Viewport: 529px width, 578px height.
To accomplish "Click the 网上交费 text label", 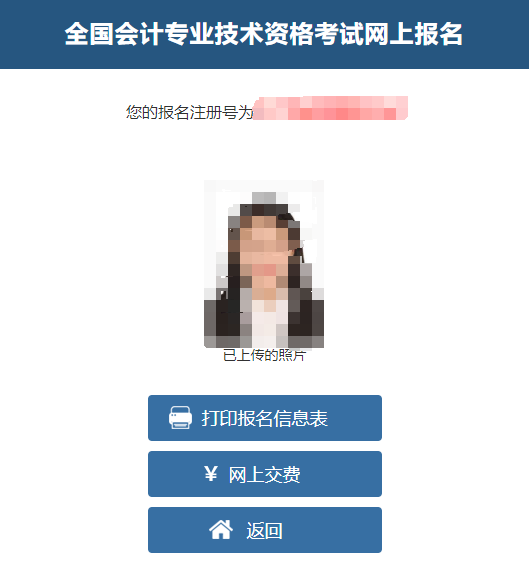I will (264, 474).
